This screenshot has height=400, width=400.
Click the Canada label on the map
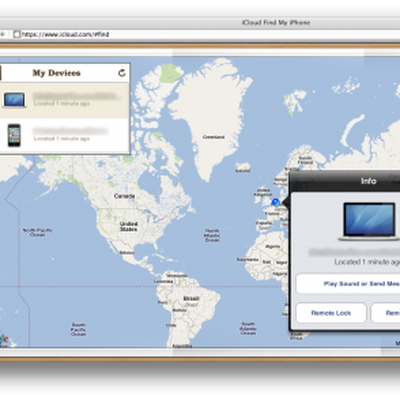tap(124, 196)
